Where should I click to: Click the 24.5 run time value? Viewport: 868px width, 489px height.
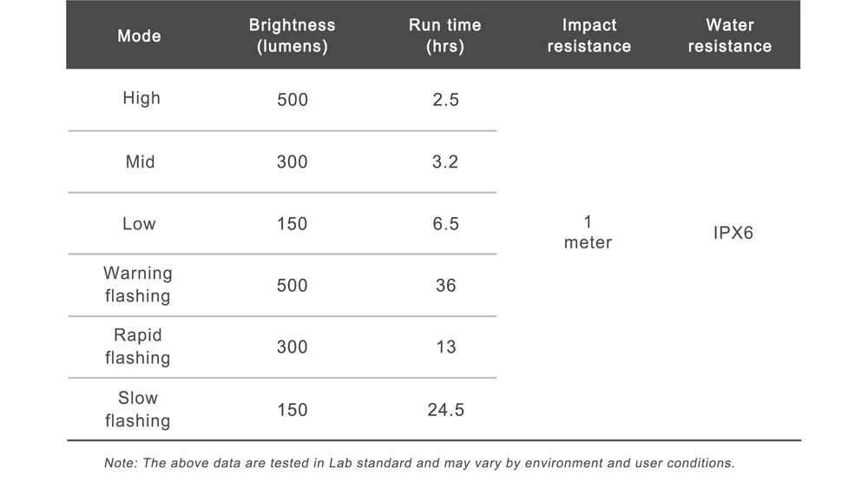click(x=445, y=410)
